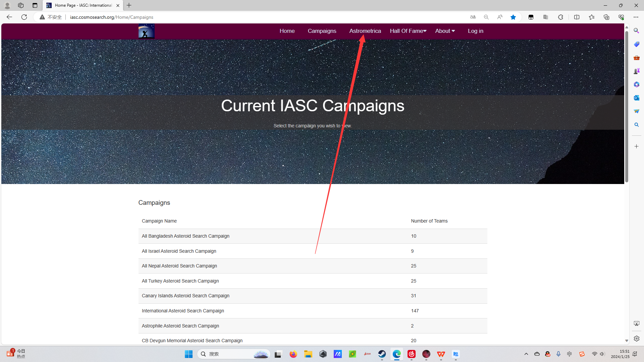Open International Asteroid Search Campaign row
Image resolution: width=644 pixels, height=362 pixels.
coord(313,311)
